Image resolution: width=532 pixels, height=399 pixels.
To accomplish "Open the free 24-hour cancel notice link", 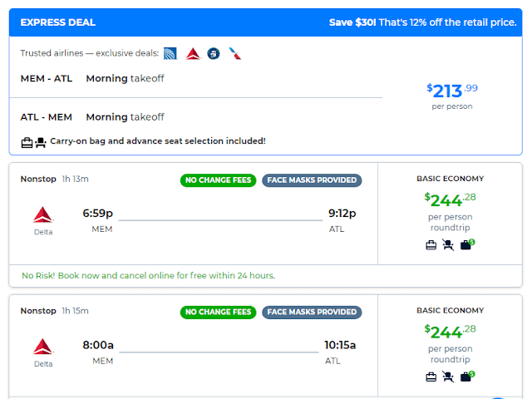I will [148, 275].
